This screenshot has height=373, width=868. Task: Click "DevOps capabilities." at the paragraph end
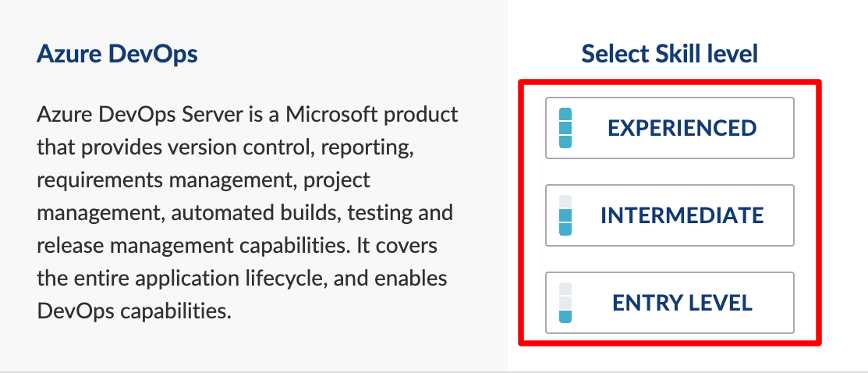[134, 311]
